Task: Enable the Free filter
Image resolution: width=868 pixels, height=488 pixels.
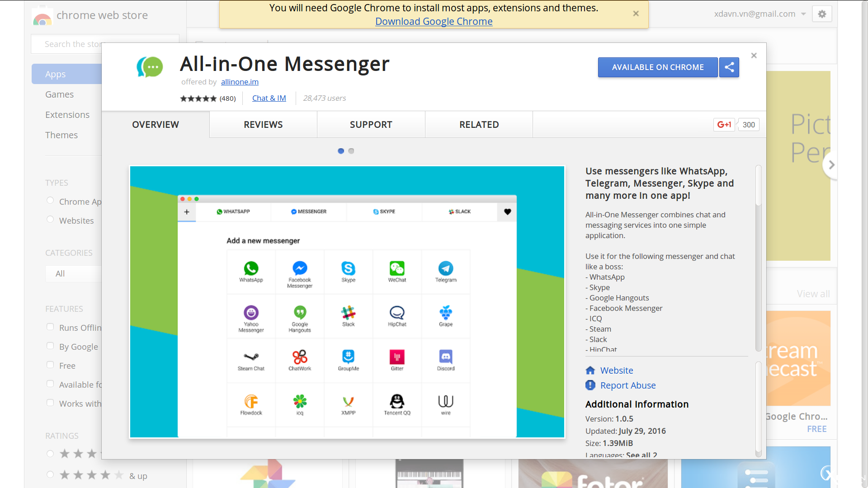Action: pos(50,365)
